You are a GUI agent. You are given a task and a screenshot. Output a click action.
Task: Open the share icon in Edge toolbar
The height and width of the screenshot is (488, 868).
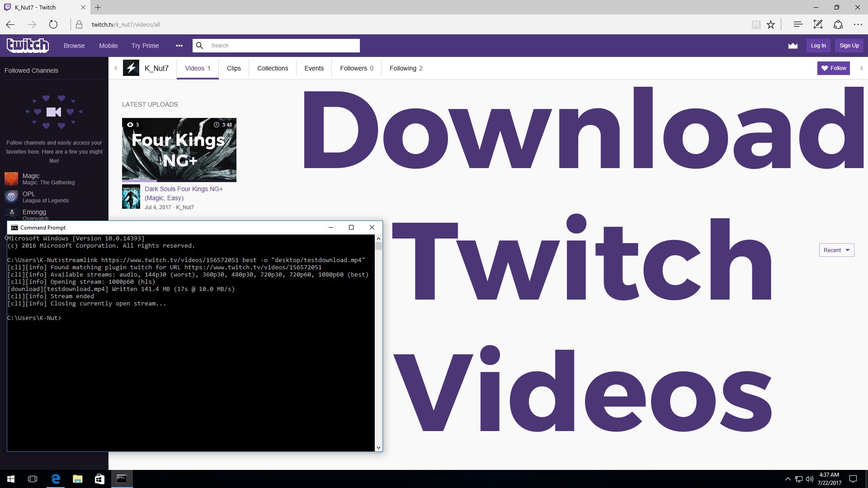[x=838, y=24]
